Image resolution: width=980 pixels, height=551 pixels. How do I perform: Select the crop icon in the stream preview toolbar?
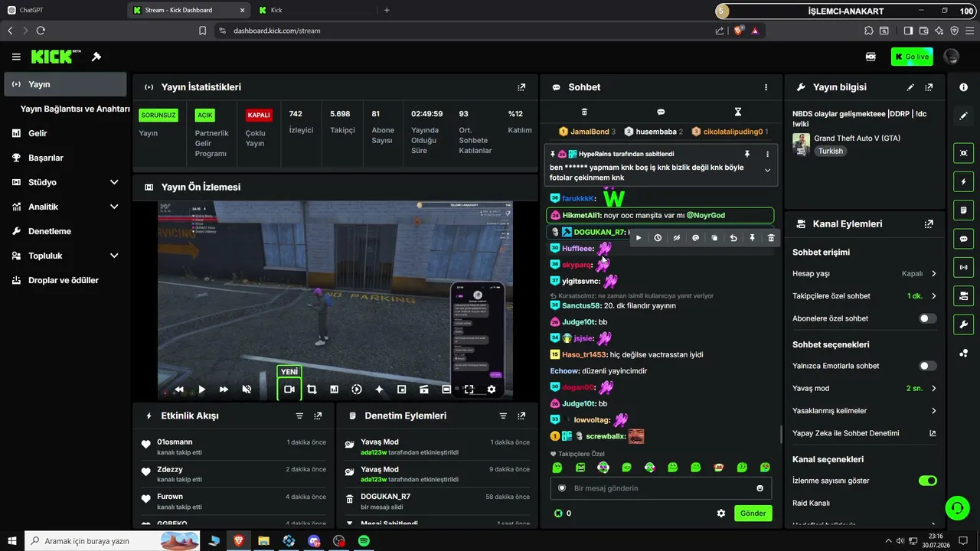[312, 390]
